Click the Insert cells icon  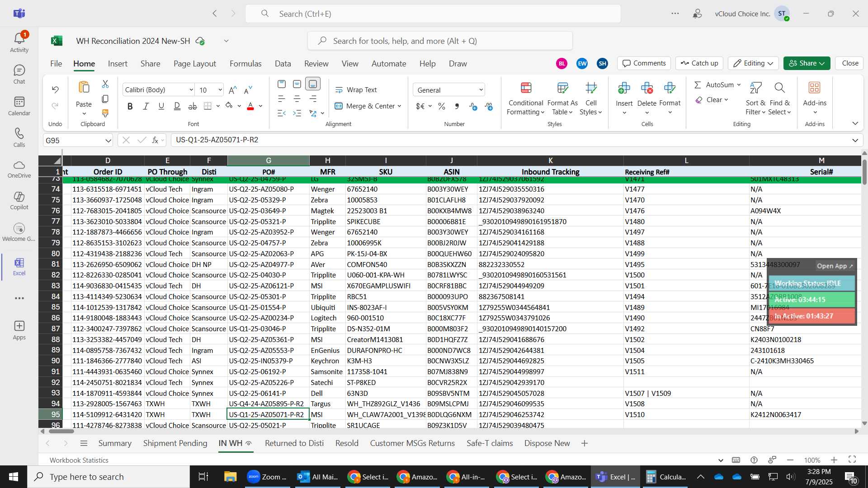pyautogui.click(x=624, y=88)
